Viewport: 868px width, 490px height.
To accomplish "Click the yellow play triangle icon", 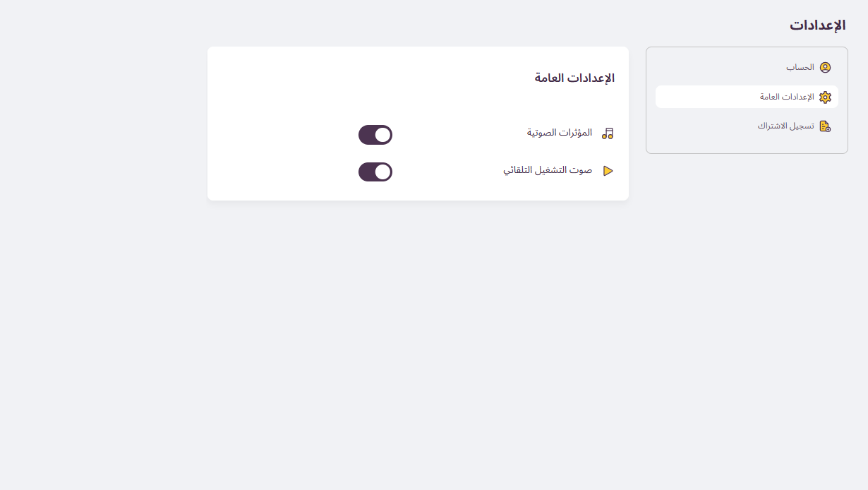I will pyautogui.click(x=608, y=171).
